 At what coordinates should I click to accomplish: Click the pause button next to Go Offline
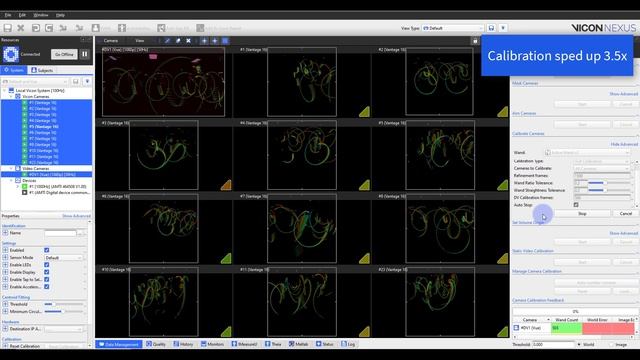84,54
